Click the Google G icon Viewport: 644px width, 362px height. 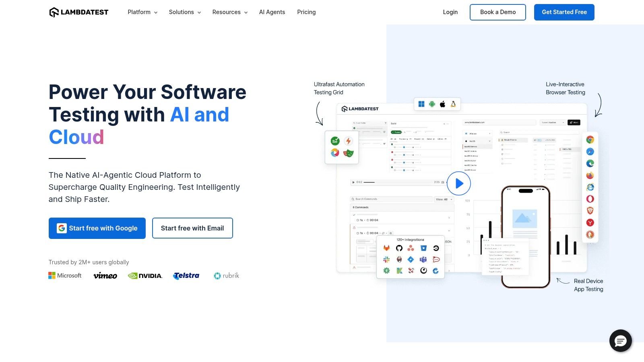[62, 228]
